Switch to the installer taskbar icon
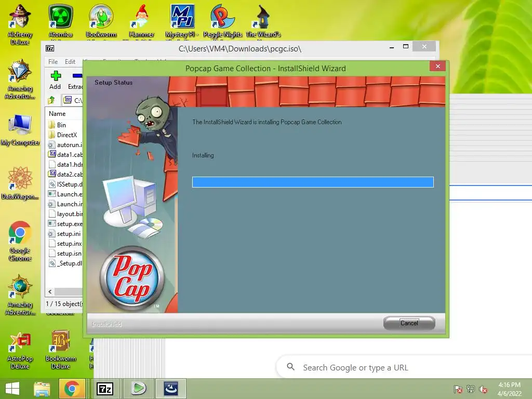This screenshot has height=399, width=532. pyautogui.click(x=171, y=389)
